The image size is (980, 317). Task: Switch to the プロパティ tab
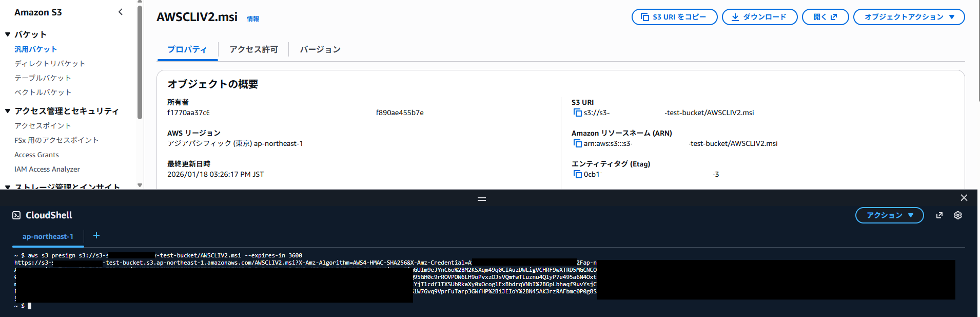[187, 50]
